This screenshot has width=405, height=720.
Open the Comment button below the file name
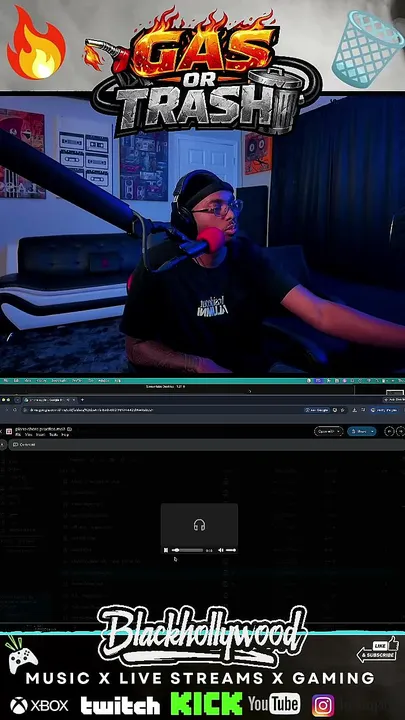coord(24,444)
